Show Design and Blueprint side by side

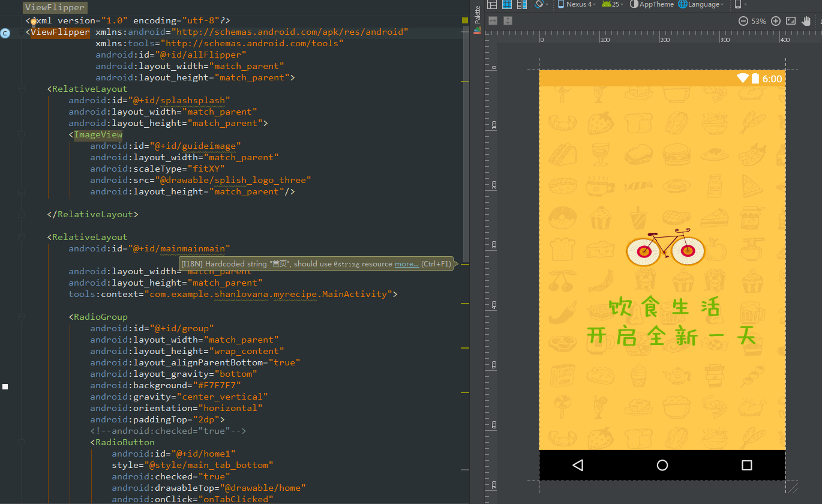[x=522, y=4]
